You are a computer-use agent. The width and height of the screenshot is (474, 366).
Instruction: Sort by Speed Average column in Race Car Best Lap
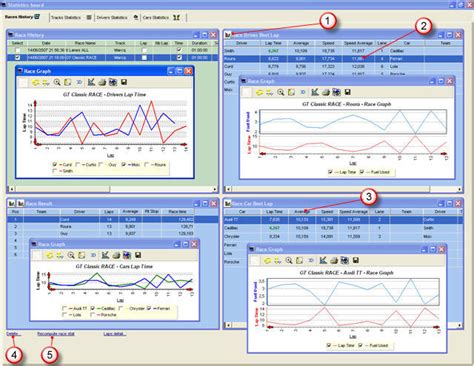[x=354, y=212]
